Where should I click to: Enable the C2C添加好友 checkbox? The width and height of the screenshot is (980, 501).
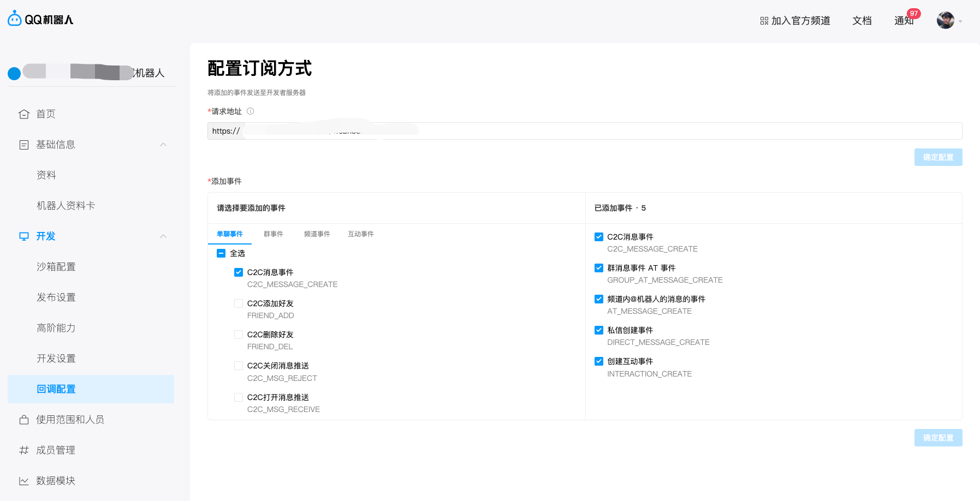(239, 303)
